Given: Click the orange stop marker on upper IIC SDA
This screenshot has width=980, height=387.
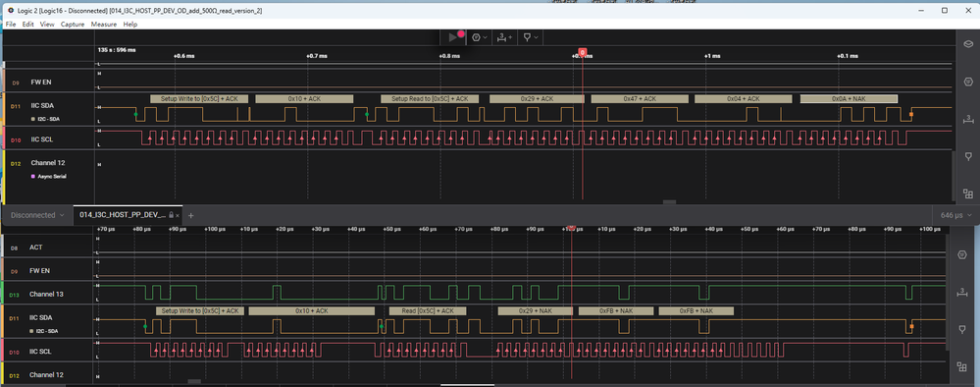Looking at the screenshot, I should (911, 115).
